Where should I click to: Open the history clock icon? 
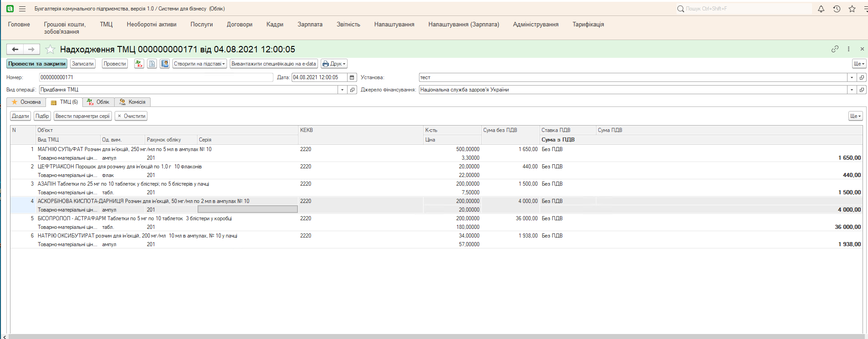click(x=837, y=9)
